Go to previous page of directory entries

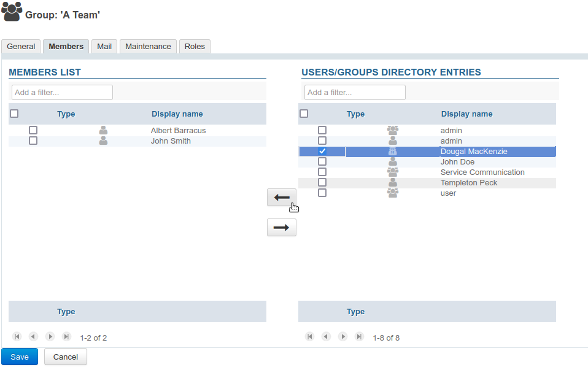[327, 337]
